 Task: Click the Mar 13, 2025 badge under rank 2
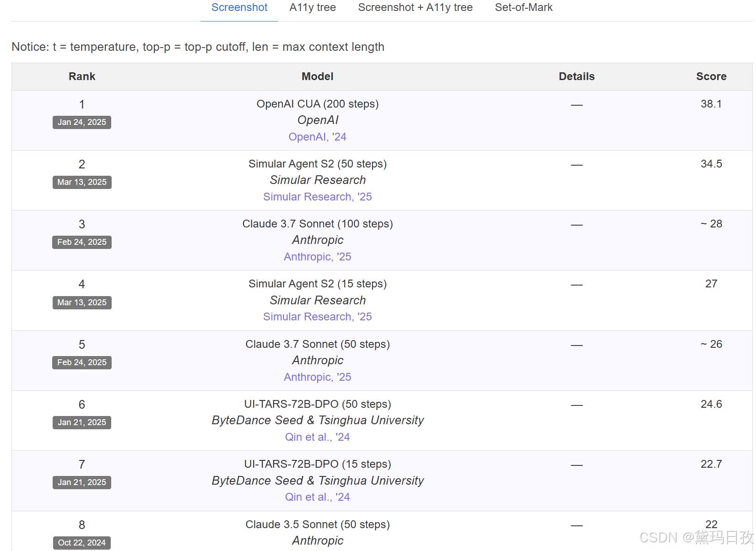(82, 182)
